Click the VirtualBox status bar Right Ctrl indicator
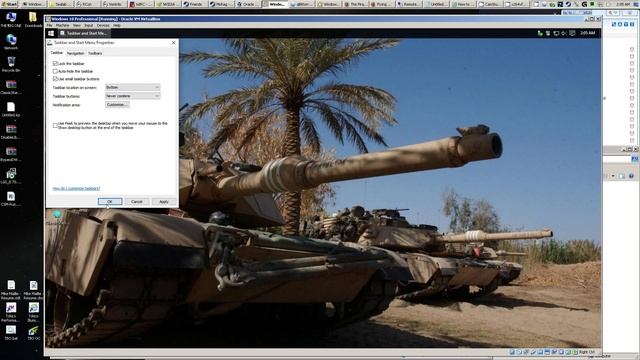This screenshot has height=360, width=640. [586, 352]
